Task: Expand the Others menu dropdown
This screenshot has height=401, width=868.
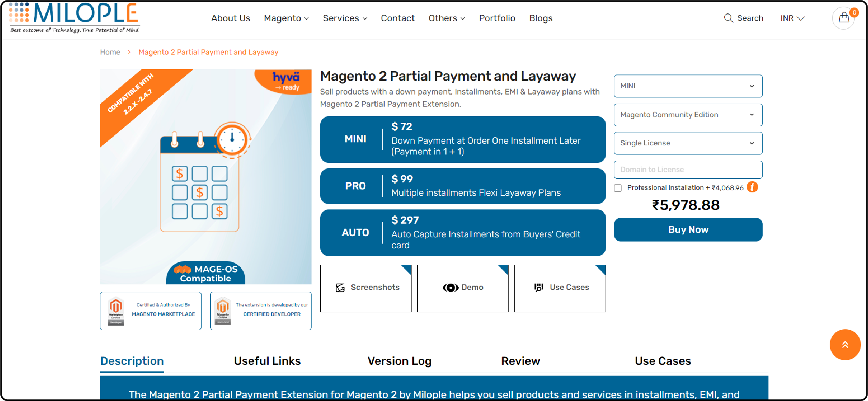Action: click(x=447, y=18)
